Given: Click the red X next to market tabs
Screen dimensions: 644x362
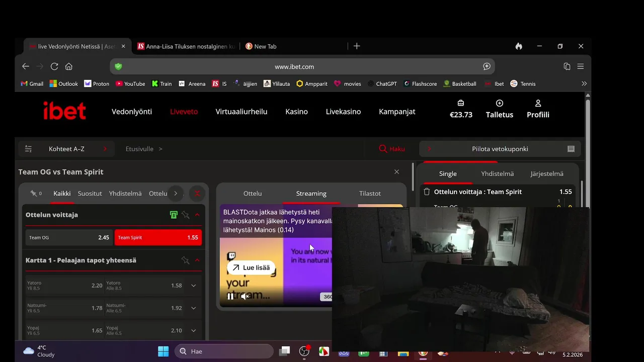Looking at the screenshot, I should tap(197, 193).
